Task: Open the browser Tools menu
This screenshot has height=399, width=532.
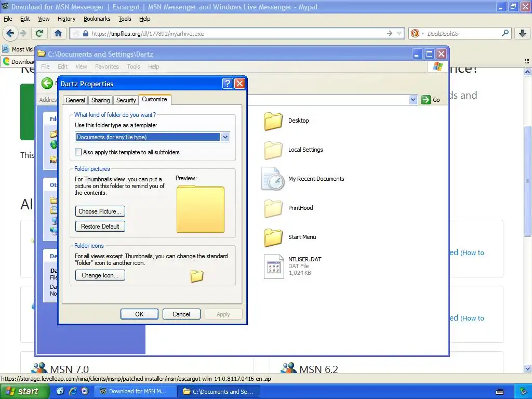Action: 125,19
